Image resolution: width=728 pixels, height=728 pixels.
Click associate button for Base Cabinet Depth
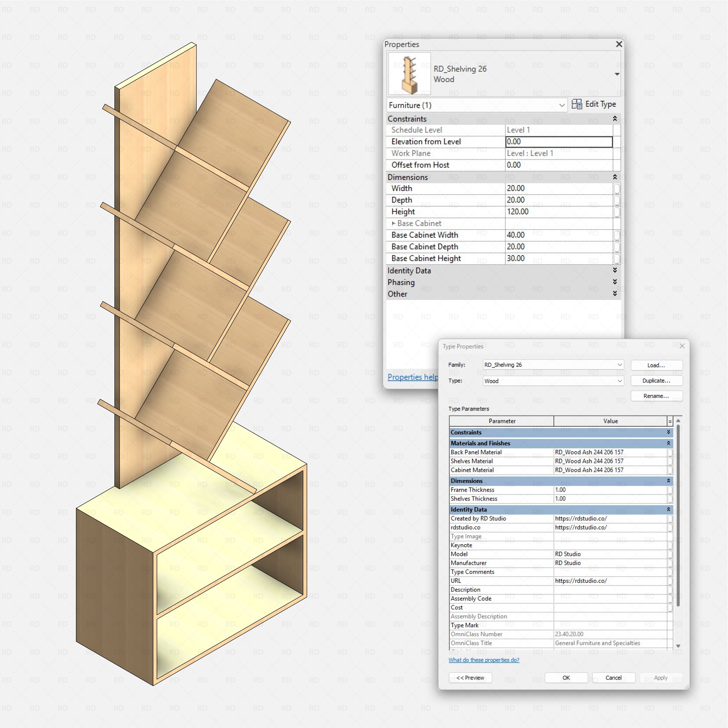click(x=617, y=247)
